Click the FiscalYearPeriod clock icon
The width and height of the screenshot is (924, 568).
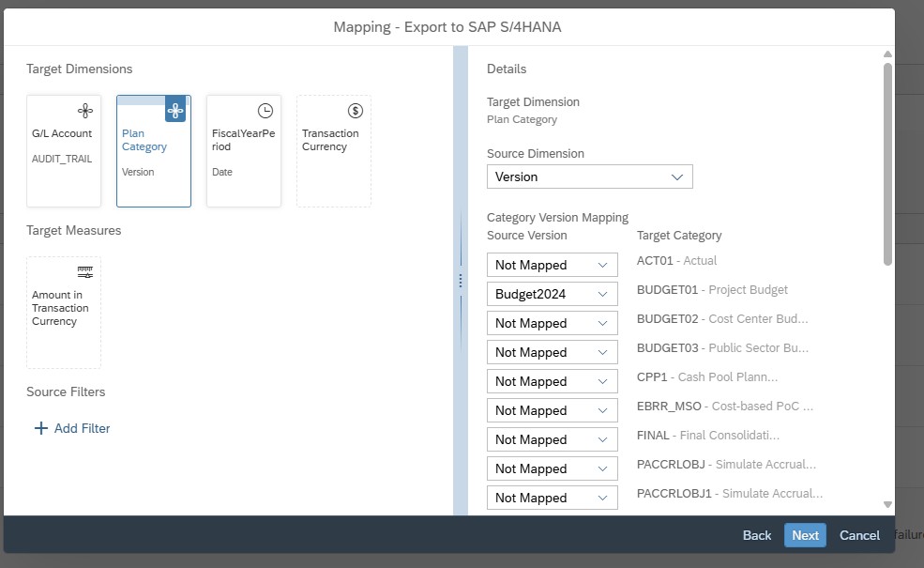(x=265, y=111)
